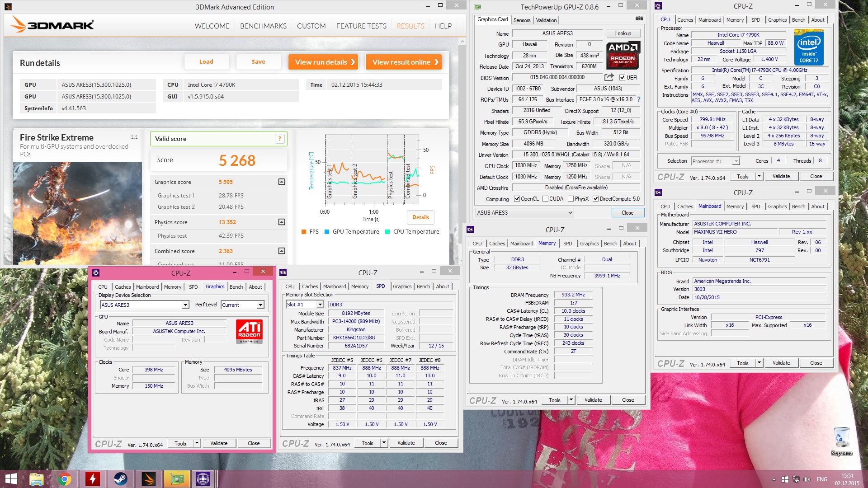Image resolution: width=868 pixels, height=488 pixels.
Task: Open Tools dropdown arrow in CPU-Z Memory window
Action: point(571,400)
